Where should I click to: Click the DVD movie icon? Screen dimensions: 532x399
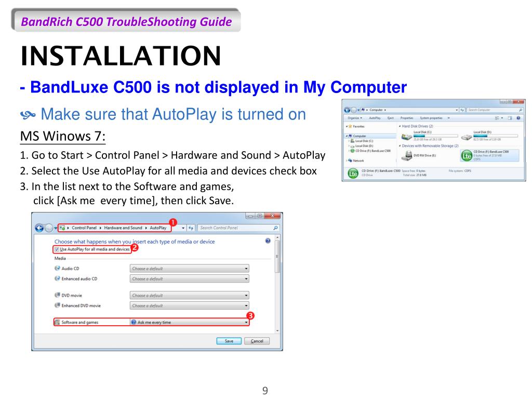coord(57,295)
